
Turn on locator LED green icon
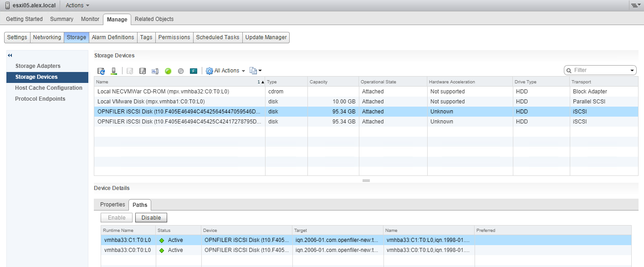tap(168, 71)
